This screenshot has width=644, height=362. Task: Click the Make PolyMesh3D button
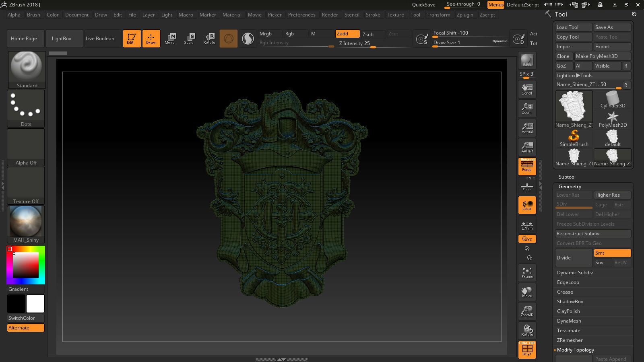point(603,56)
